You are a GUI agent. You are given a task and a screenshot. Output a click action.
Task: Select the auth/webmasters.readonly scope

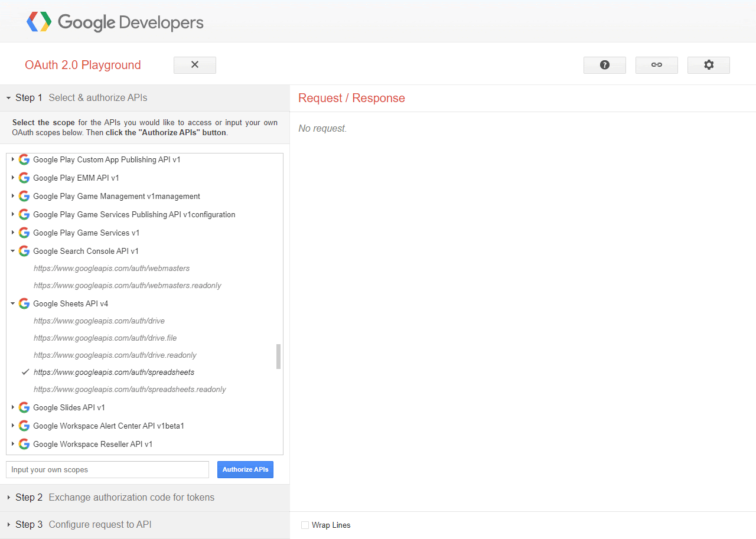point(128,285)
